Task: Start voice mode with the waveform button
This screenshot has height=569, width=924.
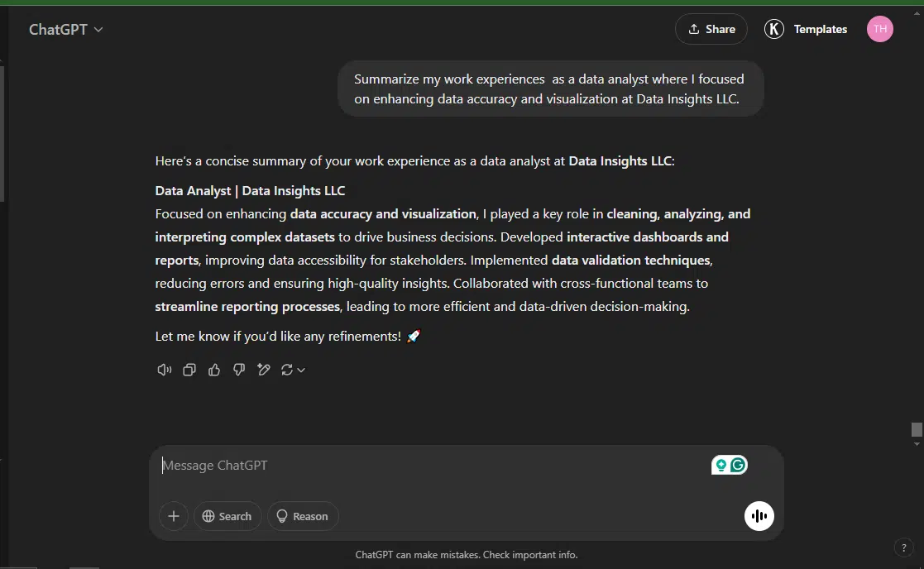Action: point(759,516)
